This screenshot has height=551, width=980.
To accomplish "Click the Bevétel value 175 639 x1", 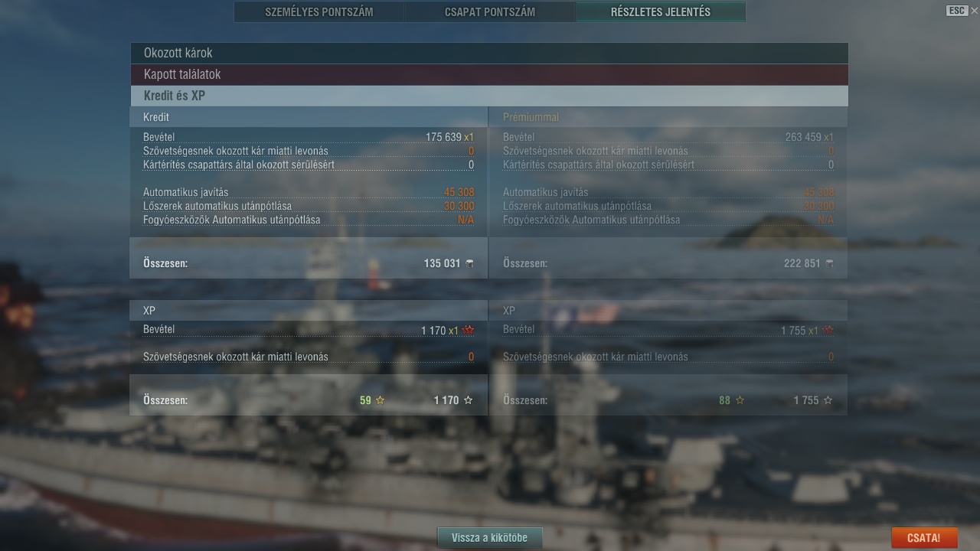I will coord(449,137).
